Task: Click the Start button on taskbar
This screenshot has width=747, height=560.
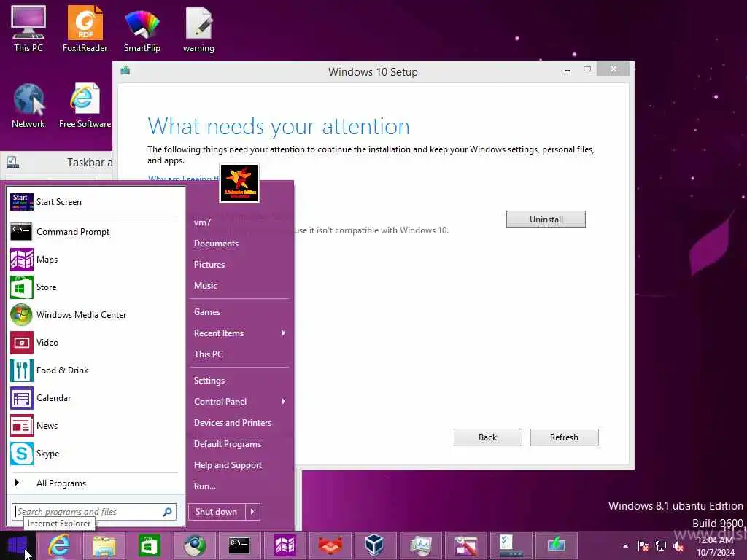Action: [x=18, y=545]
